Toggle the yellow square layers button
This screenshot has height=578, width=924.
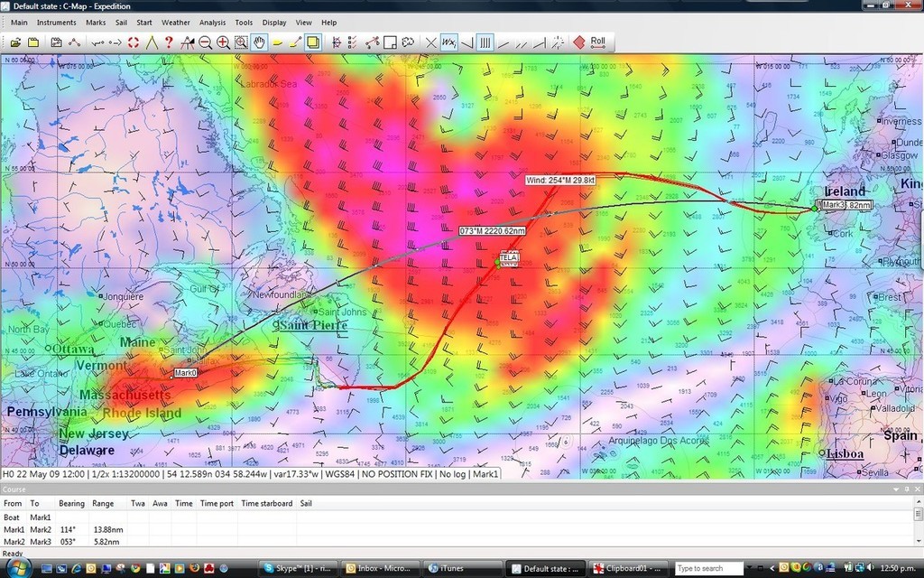coord(313,42)
